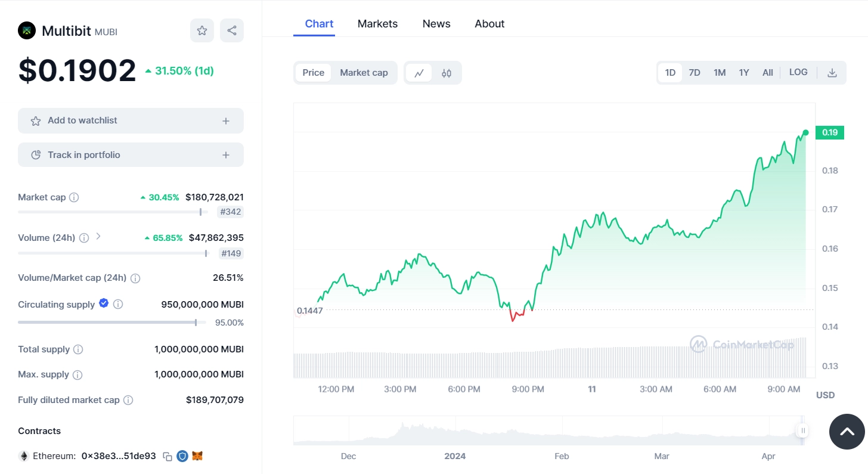Open Circulating supply info icon

pyautogui.click(x=118, y=304)
